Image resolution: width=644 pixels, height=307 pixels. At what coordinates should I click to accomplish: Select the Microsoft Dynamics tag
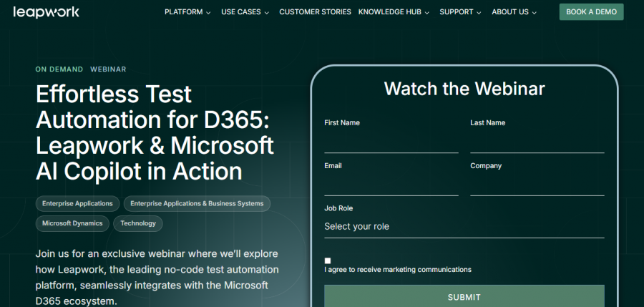point(72,223)
